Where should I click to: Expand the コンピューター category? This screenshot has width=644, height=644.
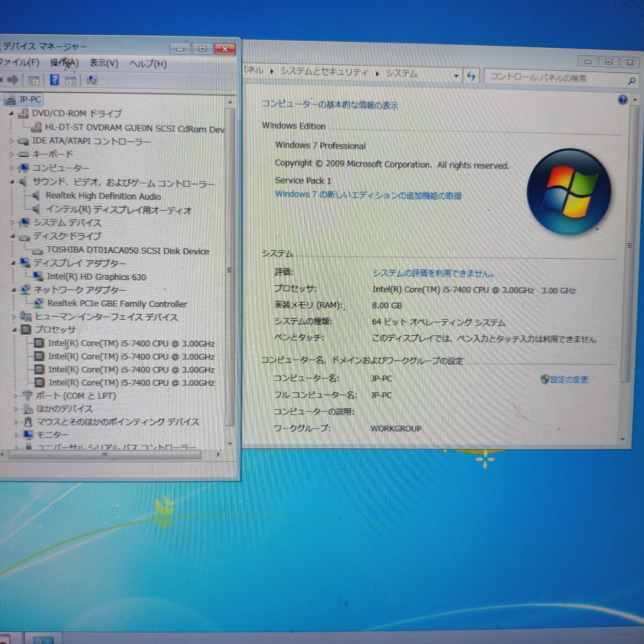coord(12,168)
